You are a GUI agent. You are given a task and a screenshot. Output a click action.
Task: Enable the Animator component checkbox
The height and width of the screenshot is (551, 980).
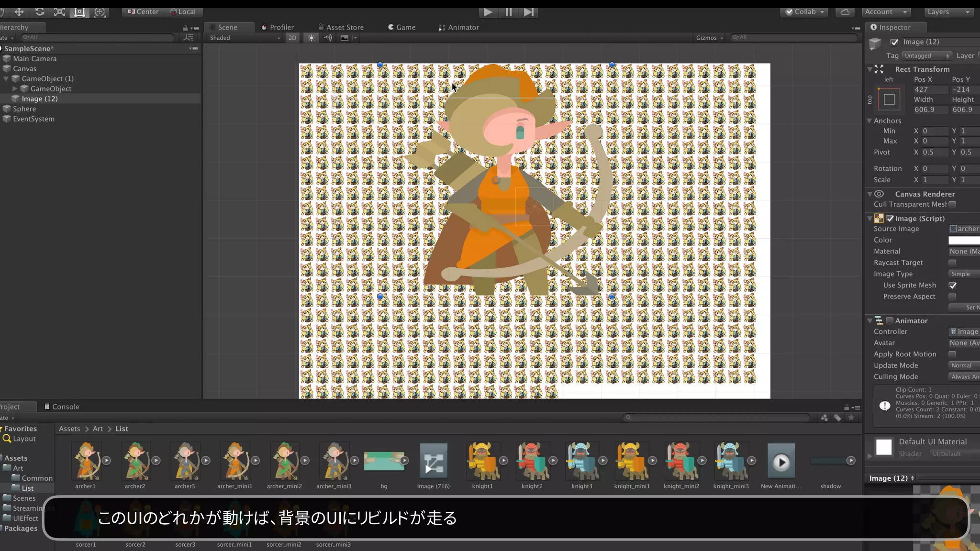pyautogui.click(x=890, y=321)
